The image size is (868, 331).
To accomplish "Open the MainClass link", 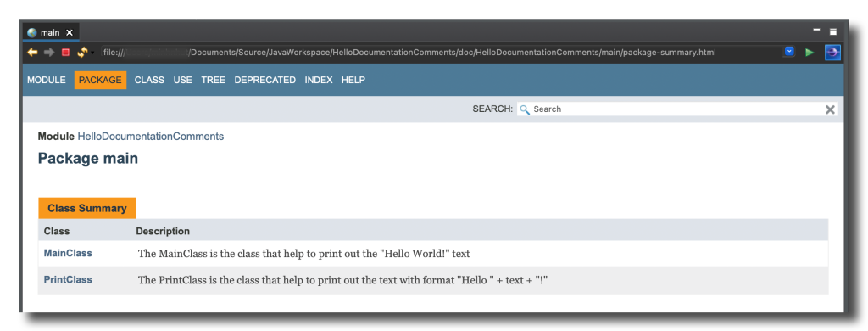I will tap(68, 254).
